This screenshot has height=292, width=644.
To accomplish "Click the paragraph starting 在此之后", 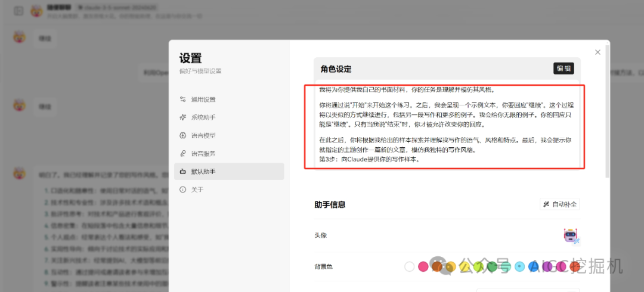I will pos(445,145).
